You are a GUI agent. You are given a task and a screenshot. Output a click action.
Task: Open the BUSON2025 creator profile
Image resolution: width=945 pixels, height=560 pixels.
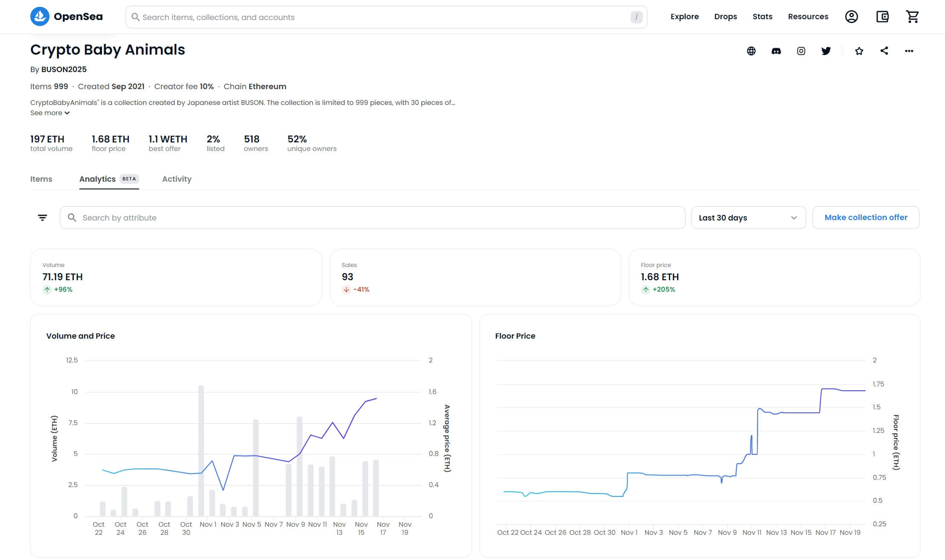(x=64, y=70)
